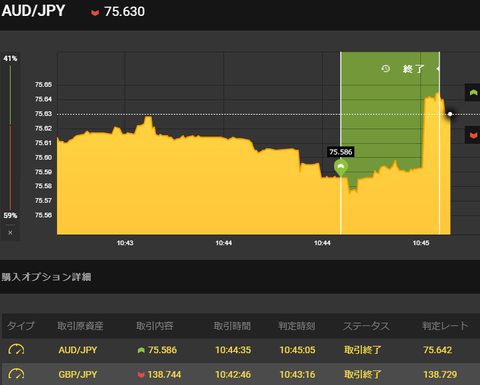Screen dimensions: 480x385
Task: Close the sentiment gauge with X icon
Action: pos(10,233)
